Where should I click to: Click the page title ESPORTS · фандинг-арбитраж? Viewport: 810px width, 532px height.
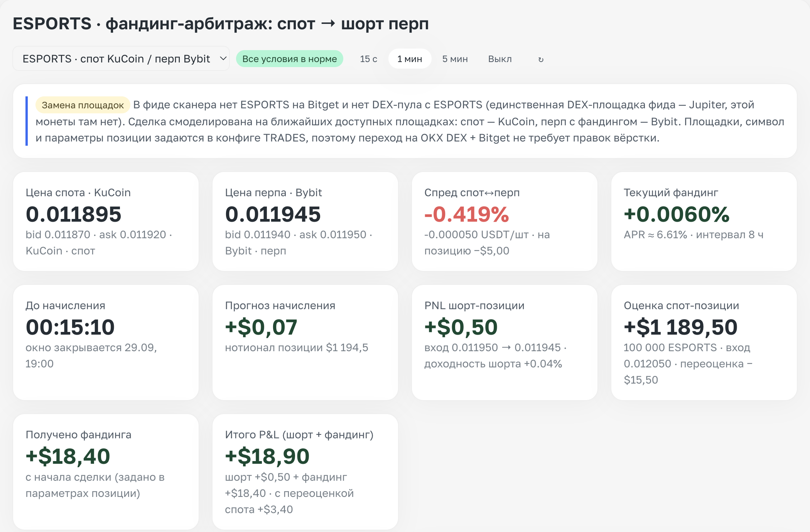(221, 24)
